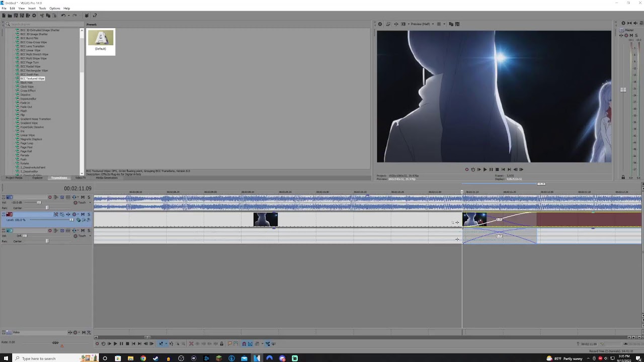Open the Preview (Half) quality dropdown
This screenshot has height=362, width=644.
[x=422, y=24]
